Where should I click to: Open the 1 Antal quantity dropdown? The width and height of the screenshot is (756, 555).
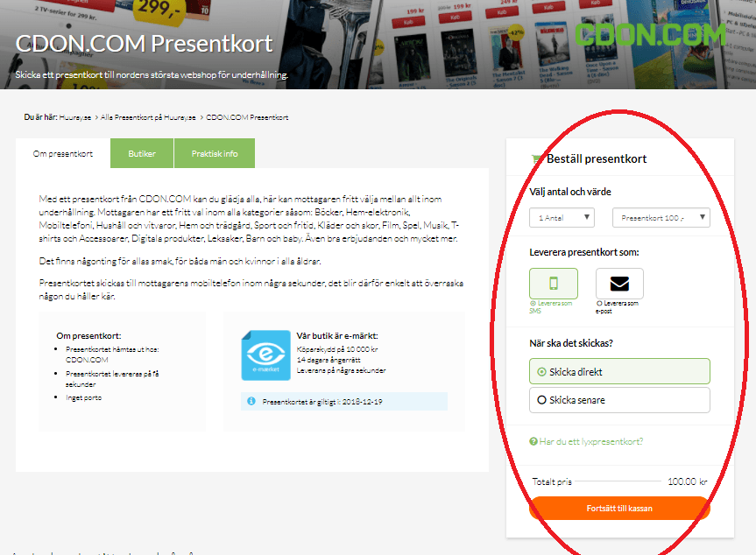click(562, 217)
